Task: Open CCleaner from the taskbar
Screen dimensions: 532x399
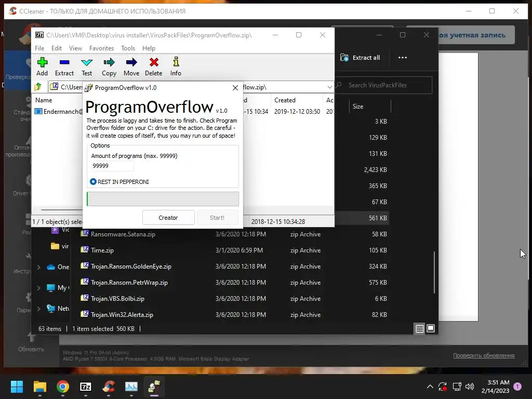Action: click(109, 387)
